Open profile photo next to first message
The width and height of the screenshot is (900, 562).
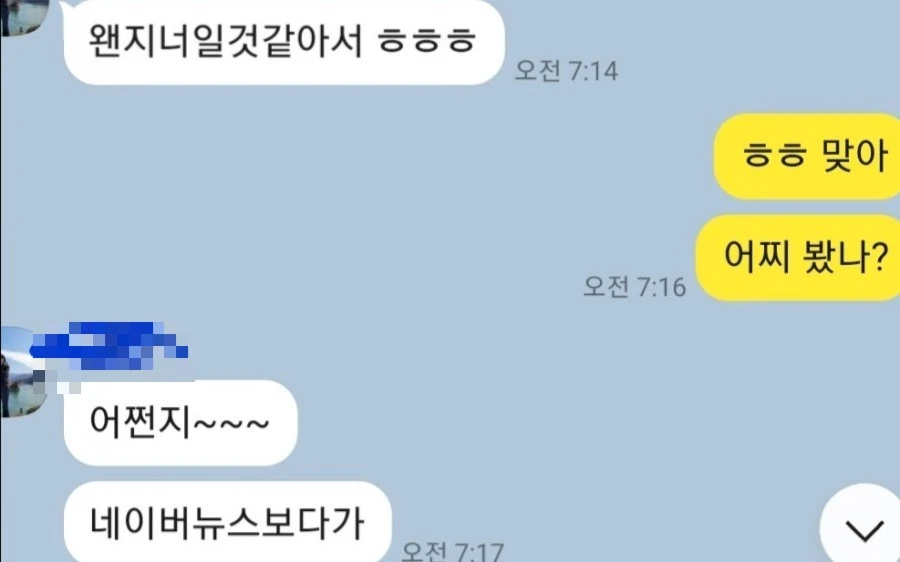point(23,17)
